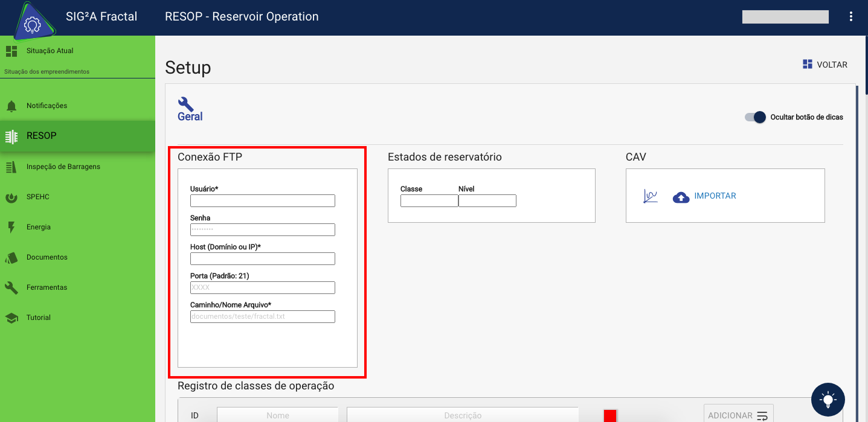This screenshot has width=868, height=422.
Task: Click the lightbulb hints button
Action: 828,400
